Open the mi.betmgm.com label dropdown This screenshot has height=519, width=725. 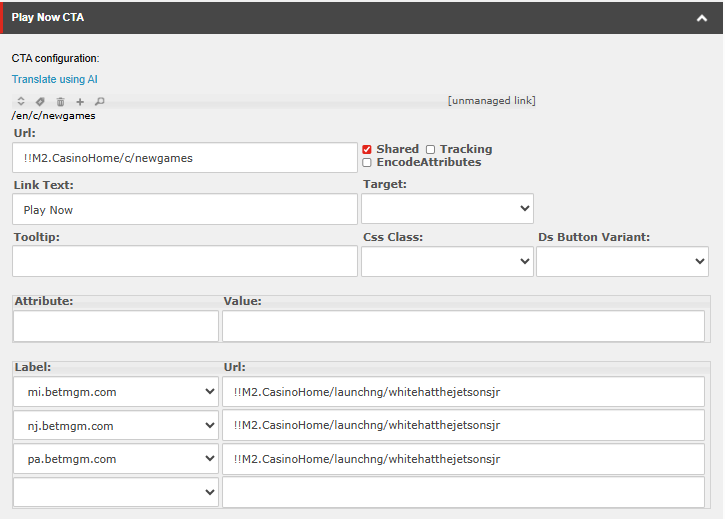coord(116,392)
